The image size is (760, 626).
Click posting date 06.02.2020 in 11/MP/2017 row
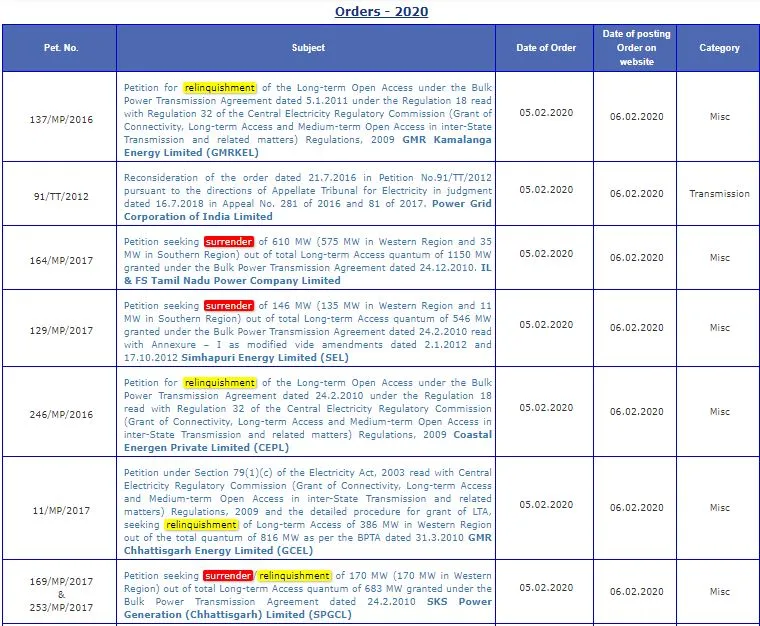point(636,507)
